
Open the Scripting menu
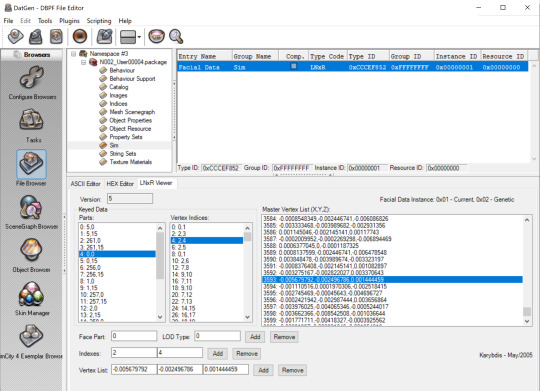tap(99, 21)
